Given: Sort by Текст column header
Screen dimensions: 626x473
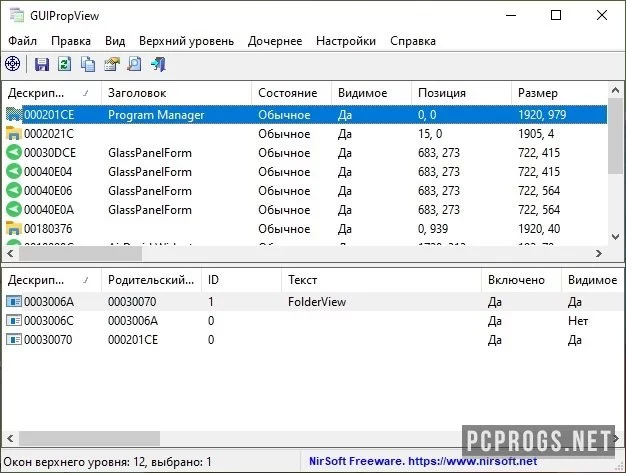Looking at the screenshot, I should (381, 280).
